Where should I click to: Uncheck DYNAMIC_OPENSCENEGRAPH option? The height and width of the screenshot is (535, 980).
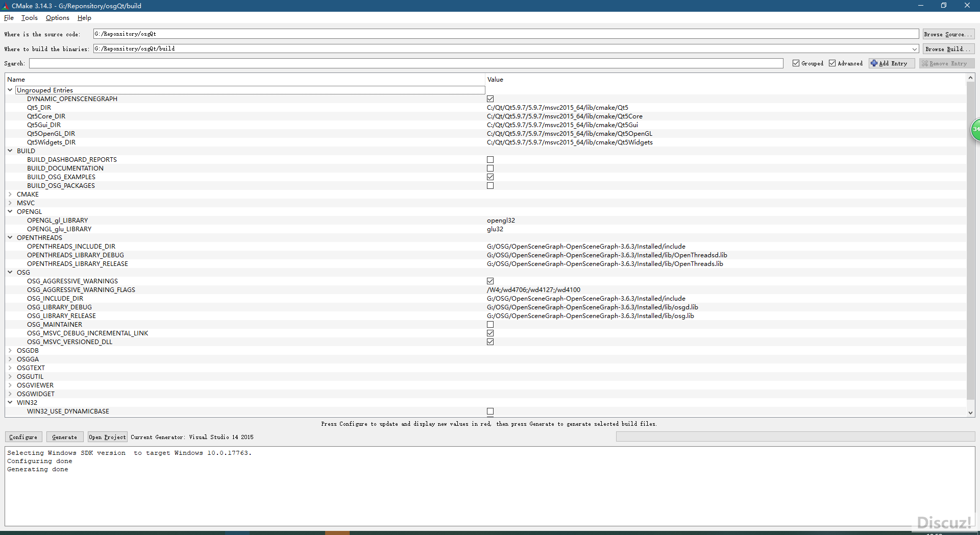point(490,99)
